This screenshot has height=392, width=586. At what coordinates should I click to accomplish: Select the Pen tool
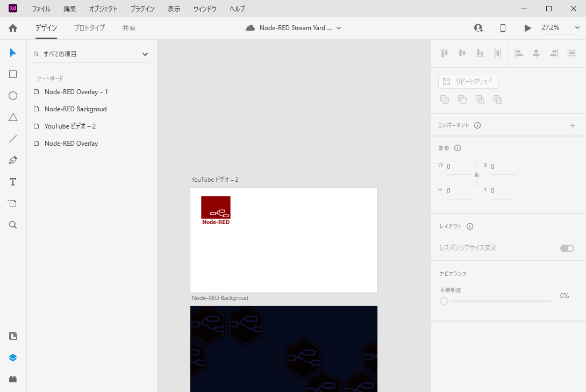(13, 160)
